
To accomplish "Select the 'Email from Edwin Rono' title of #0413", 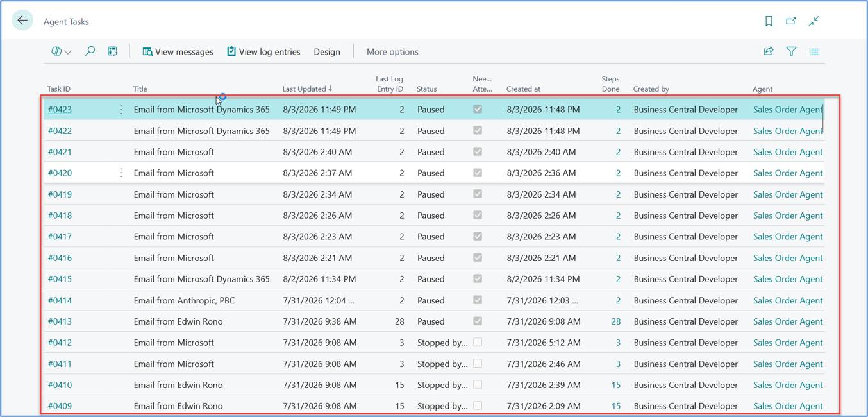I will [x=178, y=321].
